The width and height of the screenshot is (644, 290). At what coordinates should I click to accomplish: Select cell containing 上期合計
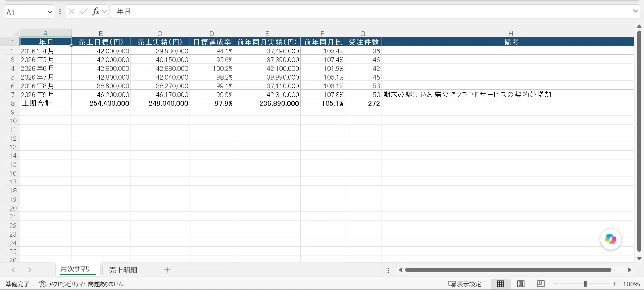[46, 103]
